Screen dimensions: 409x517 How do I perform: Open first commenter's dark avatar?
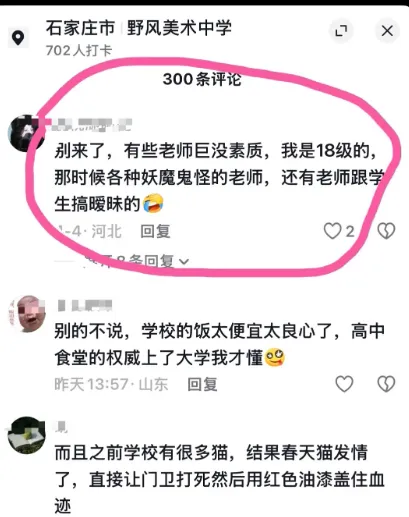(x=26, y=133)
